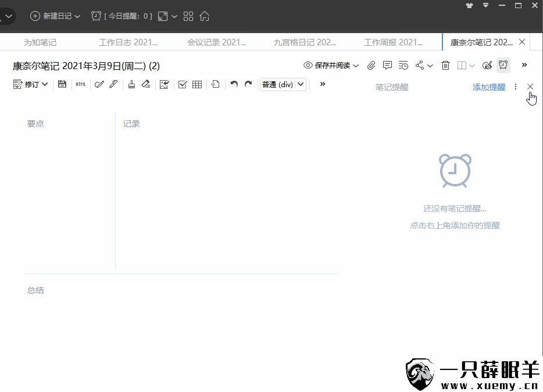Click the note title field
The image size is (543, 392).
tap(86, 66)
